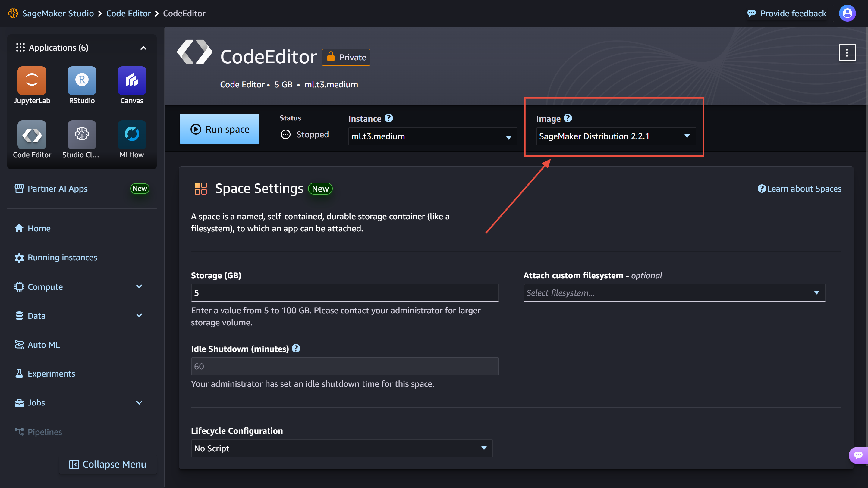Open the JupyterLab application

(x=32, y=81)
